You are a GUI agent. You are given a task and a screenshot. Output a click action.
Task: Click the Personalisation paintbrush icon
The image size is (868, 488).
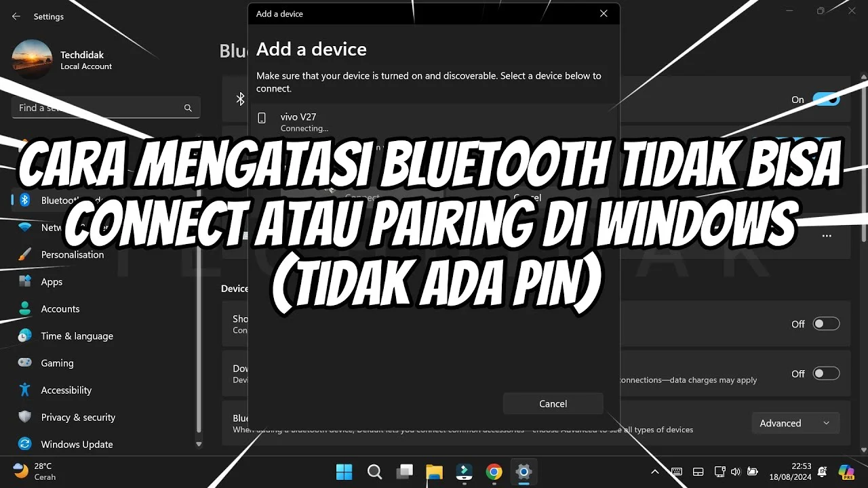25,254
